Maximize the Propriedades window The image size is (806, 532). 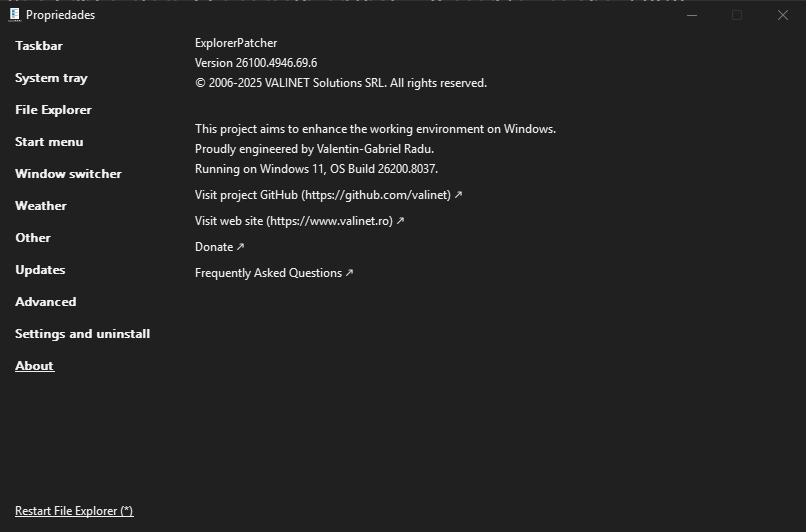[737, 15]
